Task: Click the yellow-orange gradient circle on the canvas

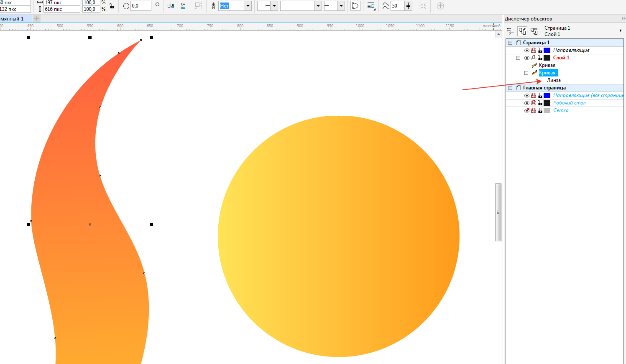Action: point(339,237)
